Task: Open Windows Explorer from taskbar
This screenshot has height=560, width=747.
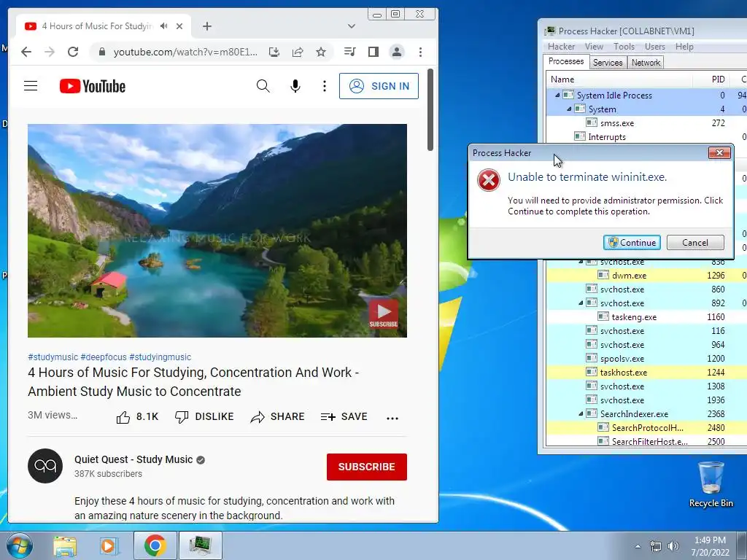Action: tap(65, 545)
